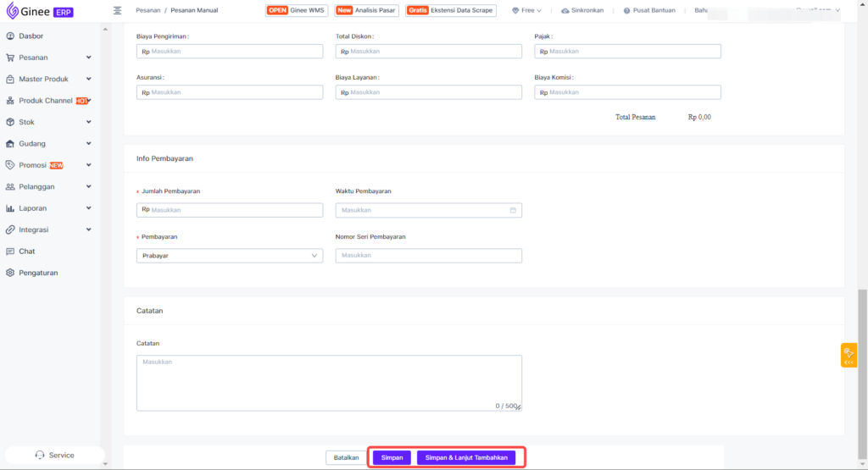
Task: Click sidebar scroll up arrow
Action: pyautogui.click(x=105, y=30)
